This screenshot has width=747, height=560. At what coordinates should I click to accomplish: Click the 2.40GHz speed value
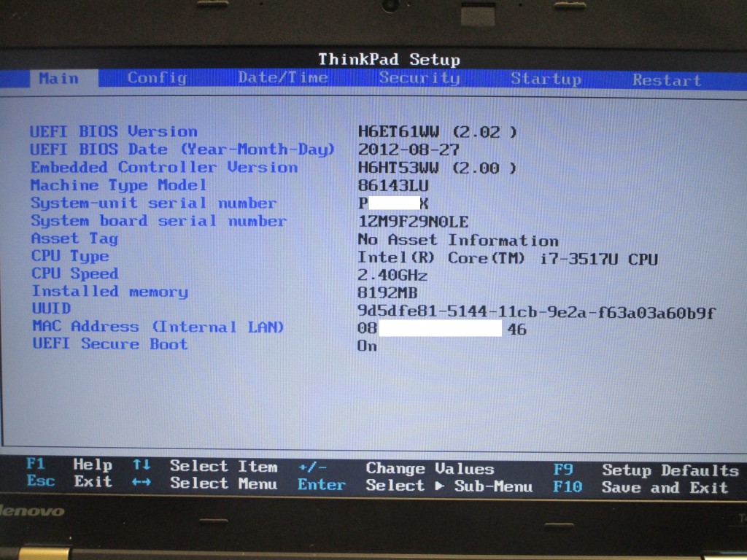(392, 275)
